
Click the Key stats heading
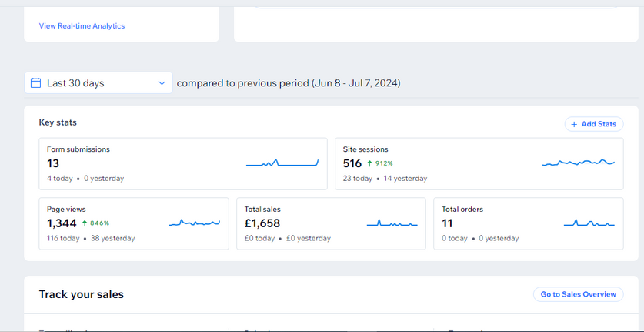pyautogui.click(x=58, y=122)
